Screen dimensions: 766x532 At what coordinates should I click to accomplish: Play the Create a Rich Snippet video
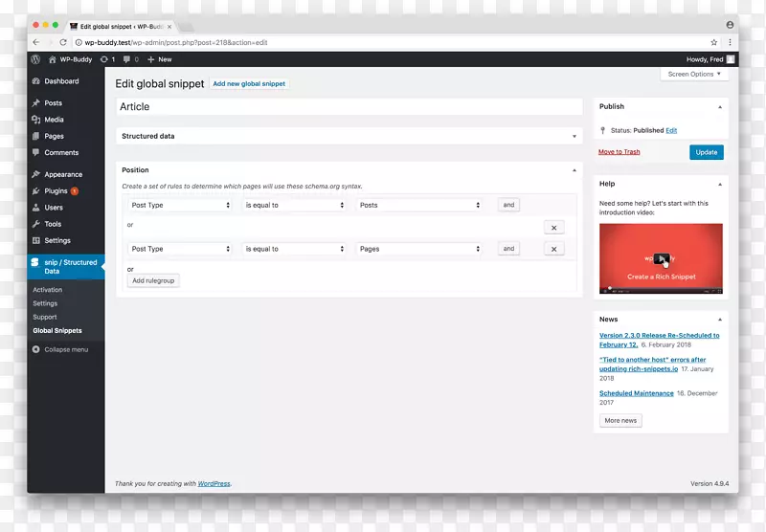(x=661, y=258)
